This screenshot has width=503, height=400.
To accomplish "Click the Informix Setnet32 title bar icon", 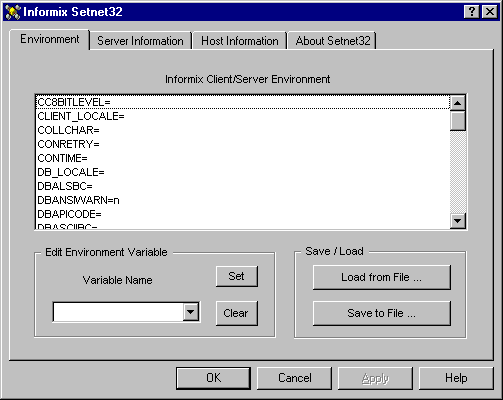I will click(13, 12).
